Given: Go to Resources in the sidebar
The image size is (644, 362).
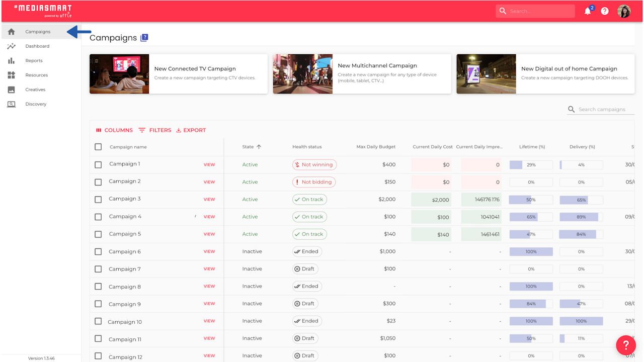Looking at the screenshot, I should (36, 75).
